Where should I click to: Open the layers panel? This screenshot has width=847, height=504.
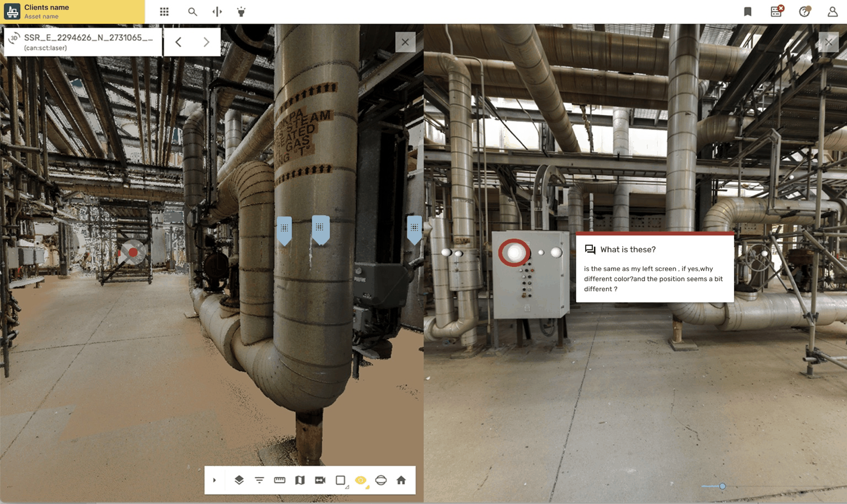(x=239, y=480)
